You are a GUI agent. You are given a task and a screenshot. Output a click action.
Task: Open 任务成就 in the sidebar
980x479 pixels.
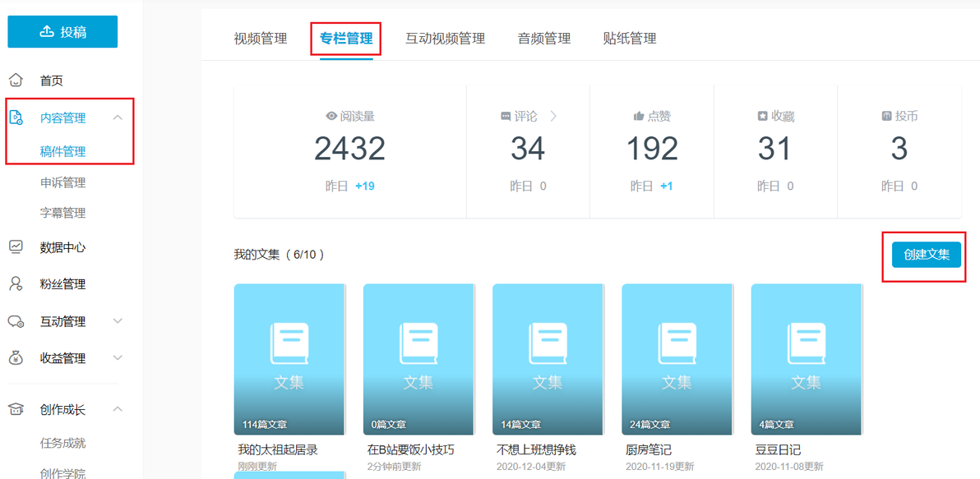pyautogui.click(x=63, y=444)
